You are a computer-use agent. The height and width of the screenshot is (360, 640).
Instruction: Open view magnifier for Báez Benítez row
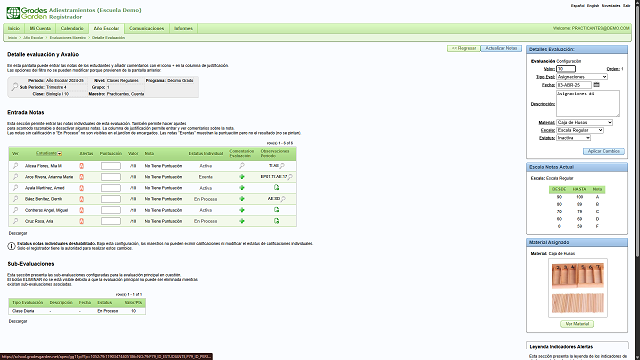pos(15,199)
